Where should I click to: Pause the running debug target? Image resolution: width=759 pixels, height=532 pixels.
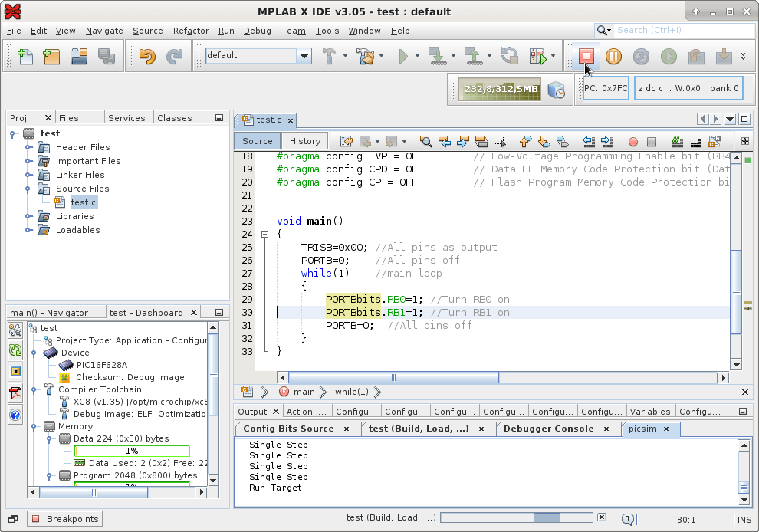(x=614, y=56)
